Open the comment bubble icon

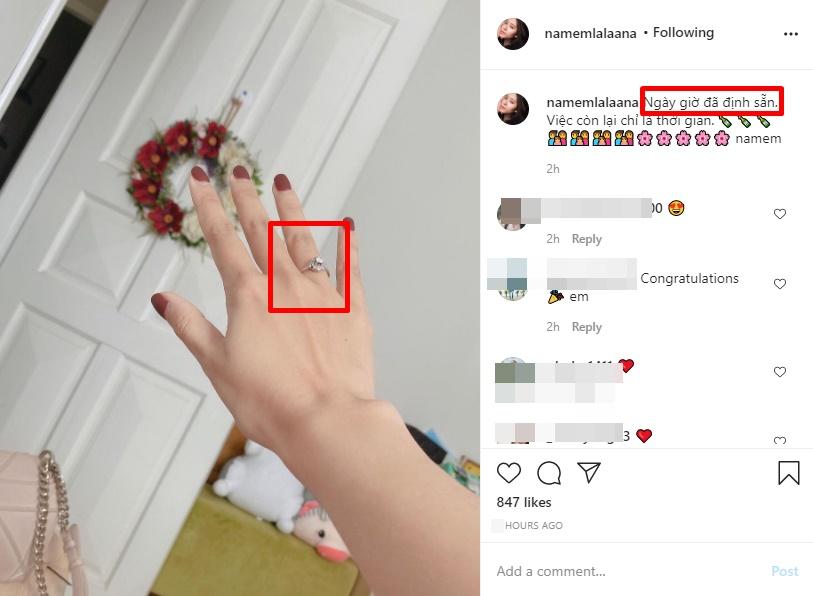point(549,473)
